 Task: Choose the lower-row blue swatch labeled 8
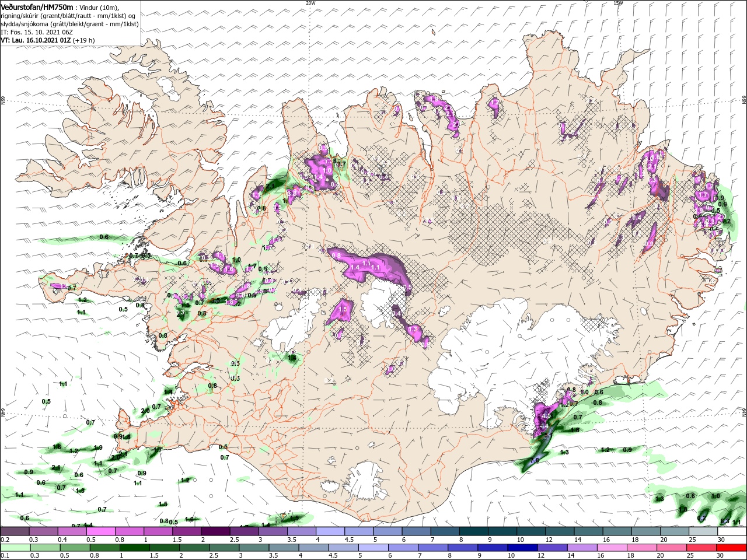pos(463,548)
